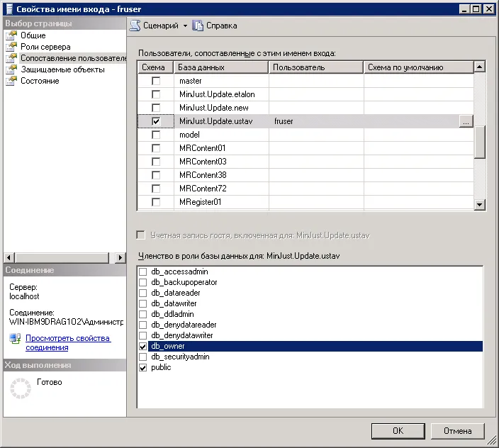This screenshot has height=448, width=499.
Task: Enable db_backupoperator role membership
Action: pyautogui.click(x=143, y=282)
